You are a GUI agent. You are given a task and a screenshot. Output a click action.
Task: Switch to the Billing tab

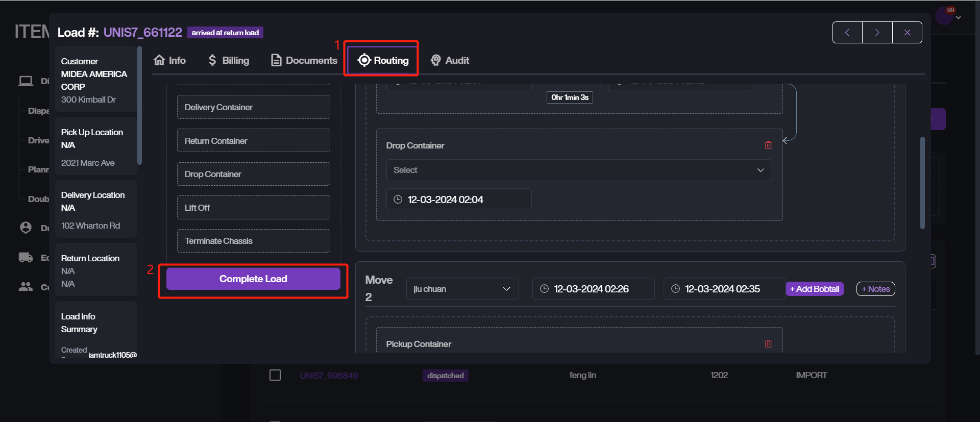click(x=229, y=60)
